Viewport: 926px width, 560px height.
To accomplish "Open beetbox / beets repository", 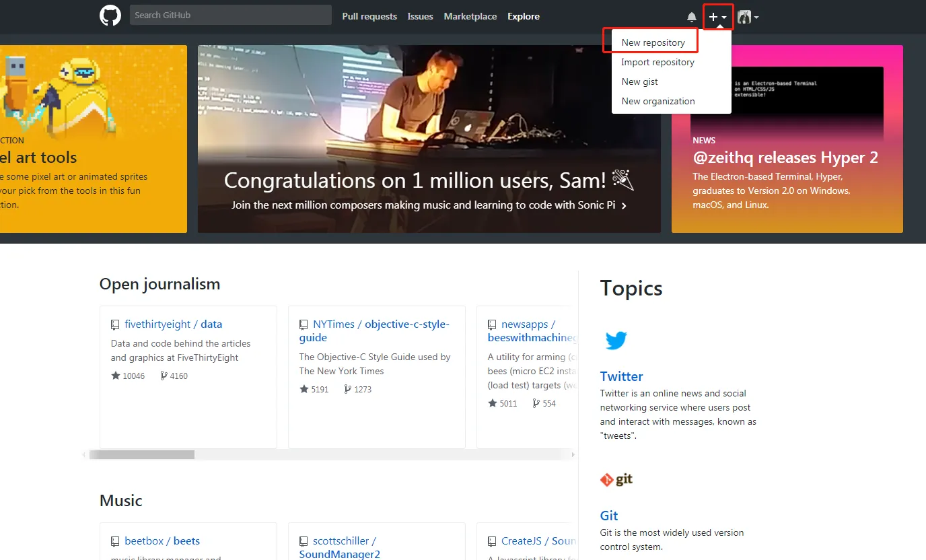I will pyautogui.click(x=162, y=540).
